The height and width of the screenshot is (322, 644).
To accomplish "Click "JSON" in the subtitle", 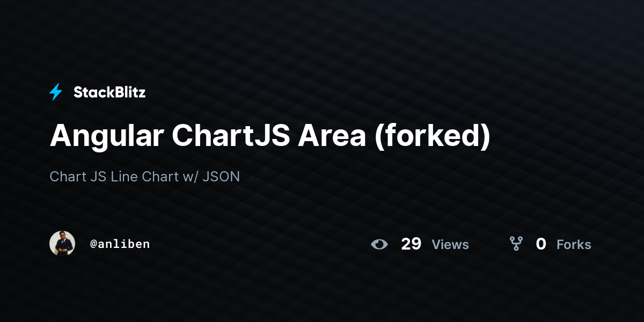I will coord(221,177).
